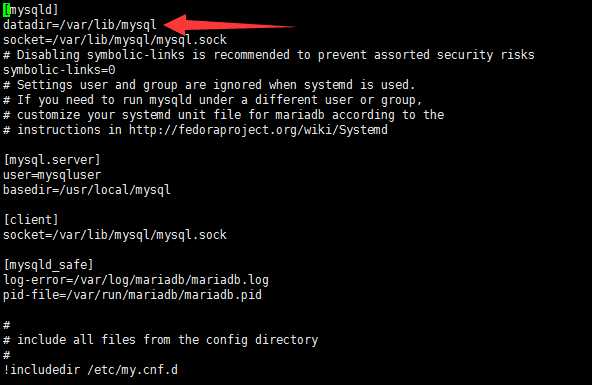Click the pid-file mariadb.pid line

pyautogui.click(x=133, y=295)
